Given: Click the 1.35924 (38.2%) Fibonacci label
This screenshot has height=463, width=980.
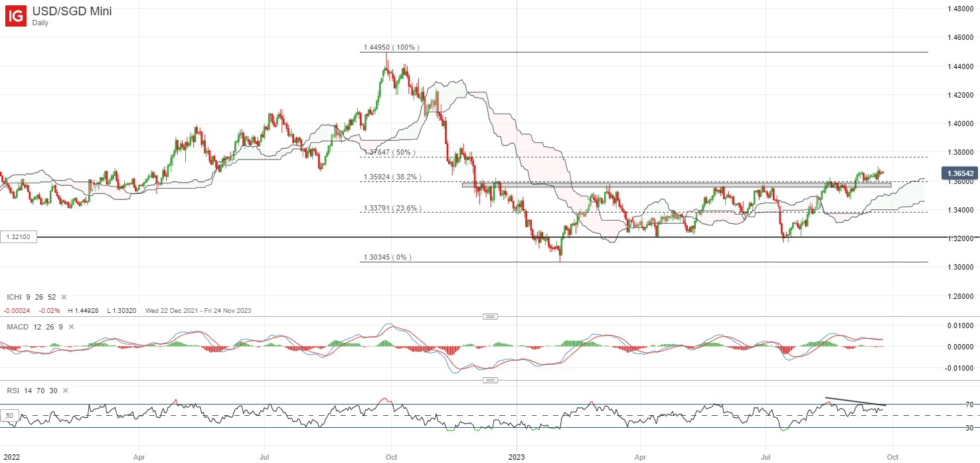Looking at the screenshot, I should tap(393, 177).
